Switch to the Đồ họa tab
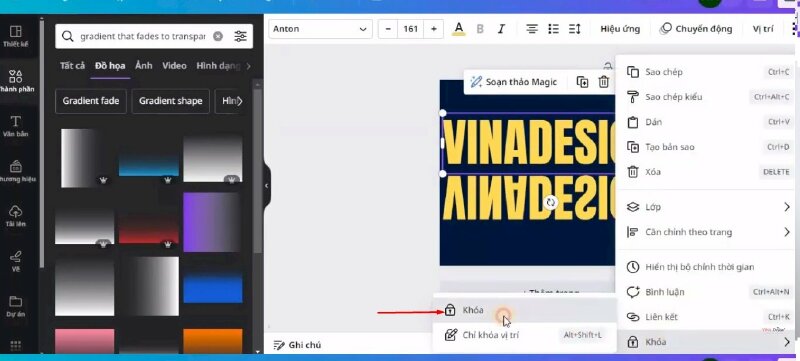800x361 pixels. click(110, 66)
